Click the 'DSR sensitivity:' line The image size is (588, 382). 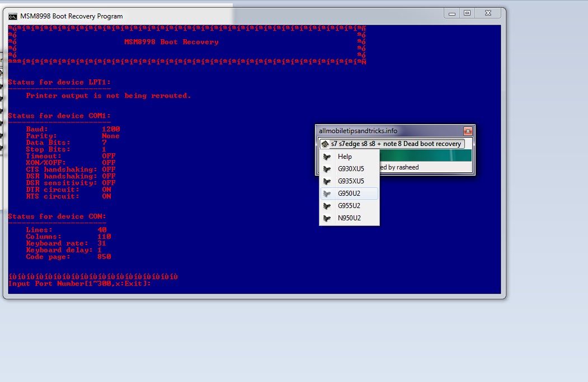pos(71,183)
